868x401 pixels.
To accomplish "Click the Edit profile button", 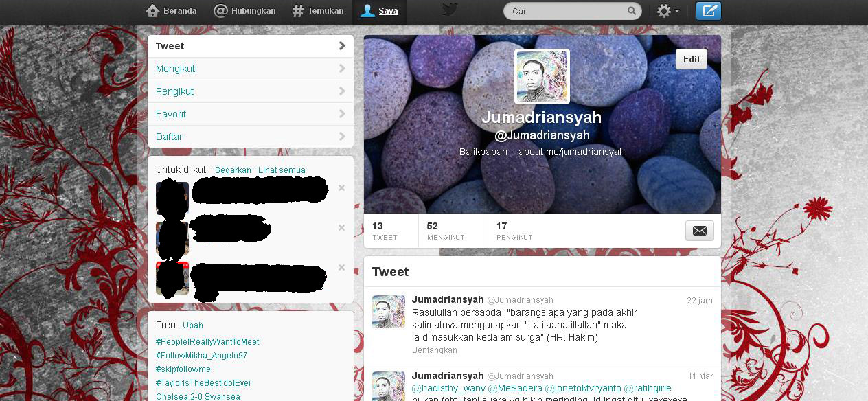I will pyautogui.click(x=692, y=59).
